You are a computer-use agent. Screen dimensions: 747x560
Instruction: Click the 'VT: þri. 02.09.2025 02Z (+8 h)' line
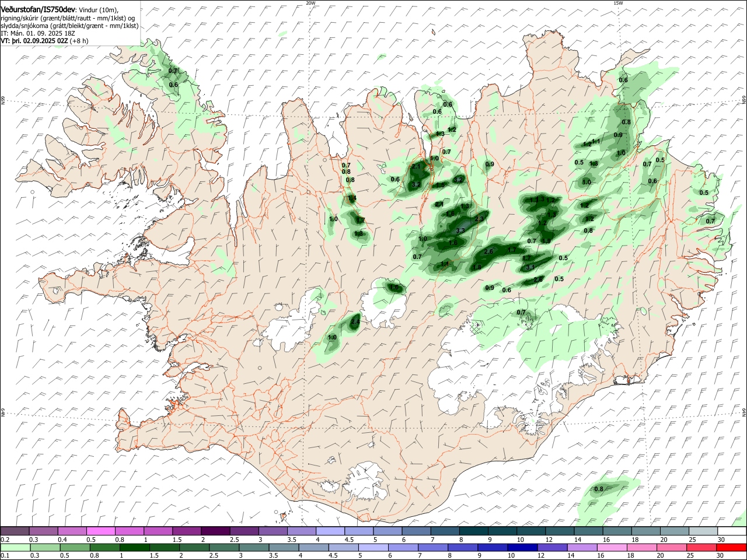[x=45, y=41]
